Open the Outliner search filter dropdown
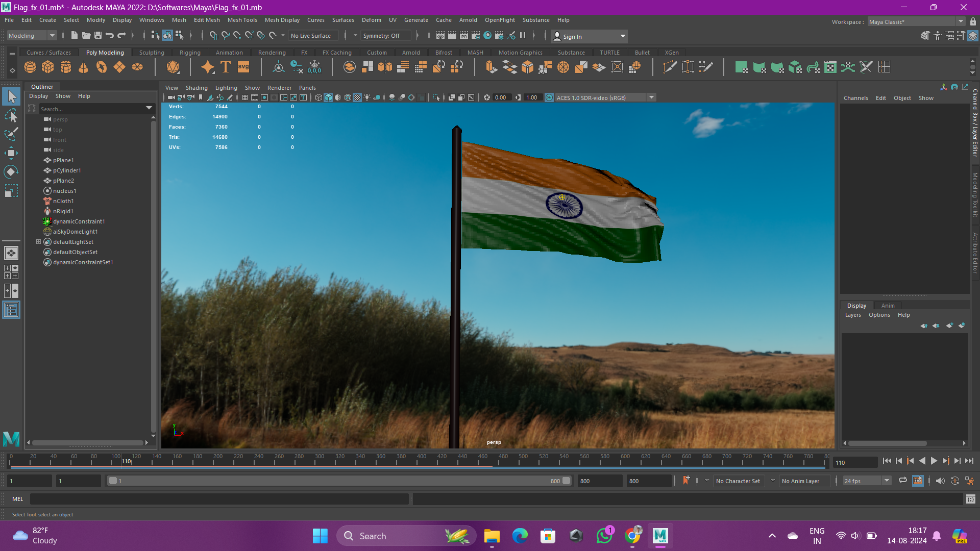Image resolution: width=980 pixels, height=551 pixels. [x=149, y=108]
